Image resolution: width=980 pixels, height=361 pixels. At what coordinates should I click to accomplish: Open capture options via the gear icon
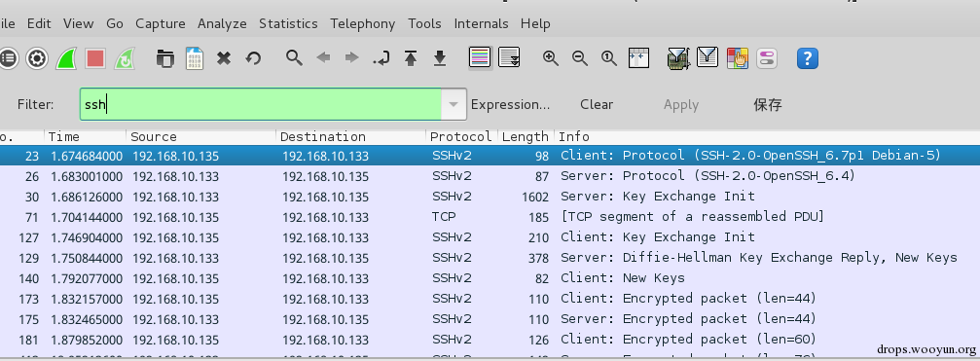pyautogui.click(x=37, y=58)
